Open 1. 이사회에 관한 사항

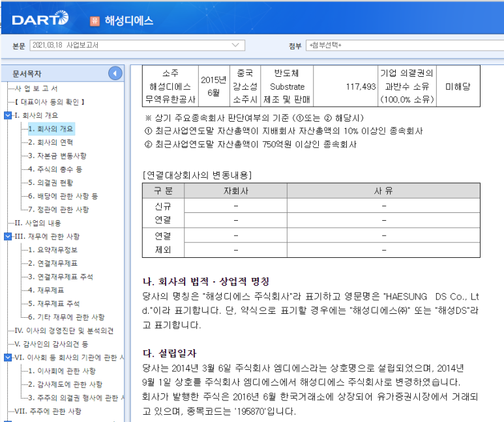pyautogui.click(x=62, y=371)
